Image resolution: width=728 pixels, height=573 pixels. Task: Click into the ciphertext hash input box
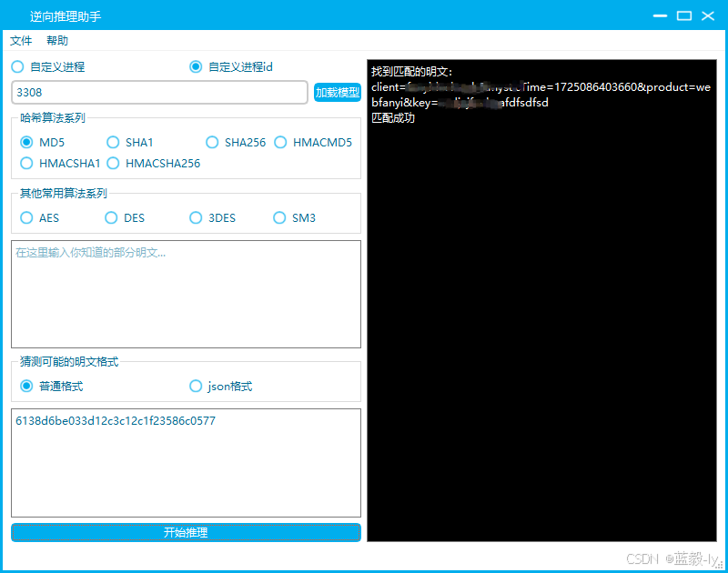pyautogui.click(x=186, y=463)
